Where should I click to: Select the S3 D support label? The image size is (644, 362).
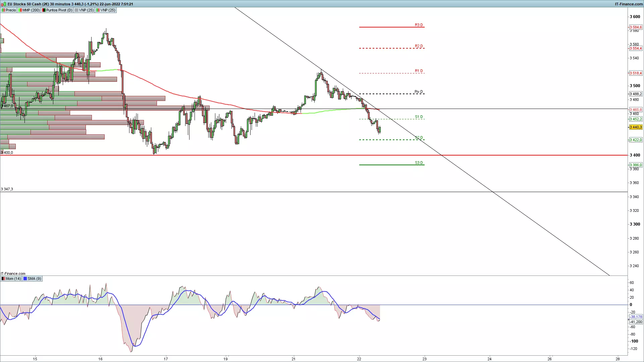pyautogui.click(x=419, y=163)
